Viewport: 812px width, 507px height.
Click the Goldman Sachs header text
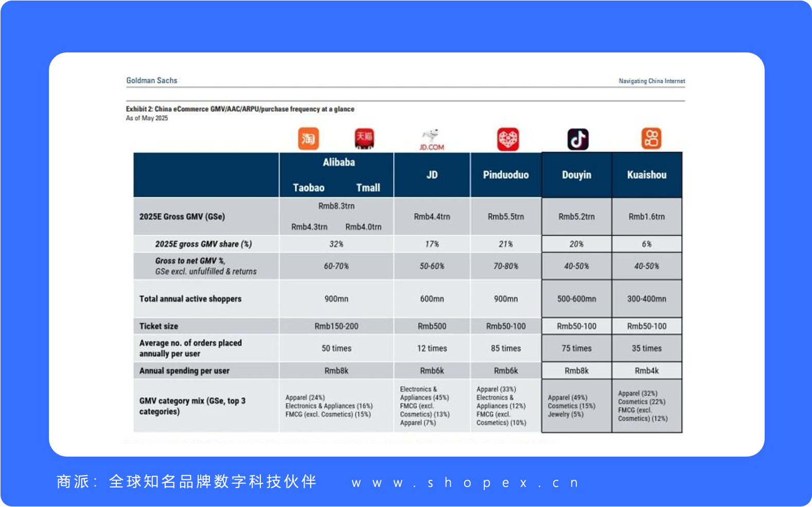[152, 80]
